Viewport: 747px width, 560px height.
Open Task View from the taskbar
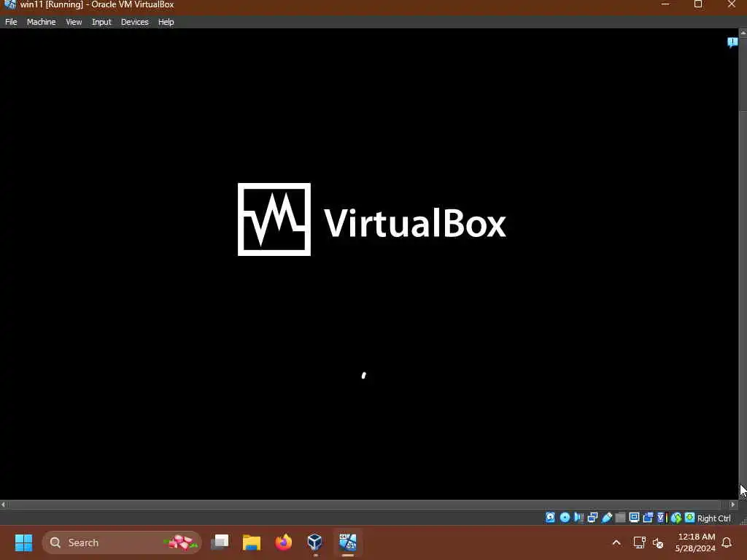tap(220, 542)
